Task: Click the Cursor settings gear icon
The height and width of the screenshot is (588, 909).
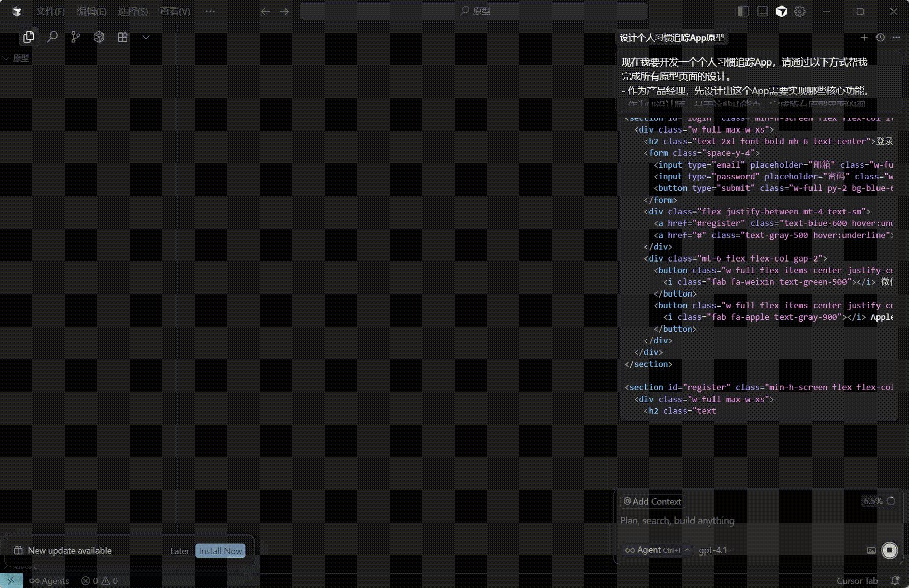Action: click(800, 11)
